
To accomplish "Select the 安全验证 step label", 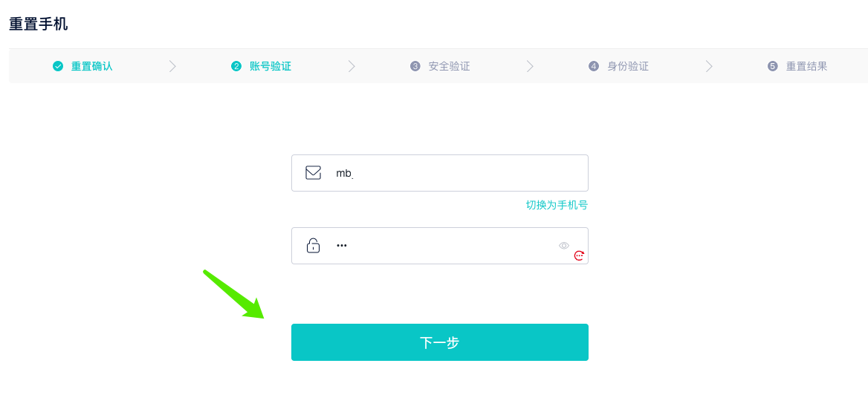I will [x=450, y=66].
